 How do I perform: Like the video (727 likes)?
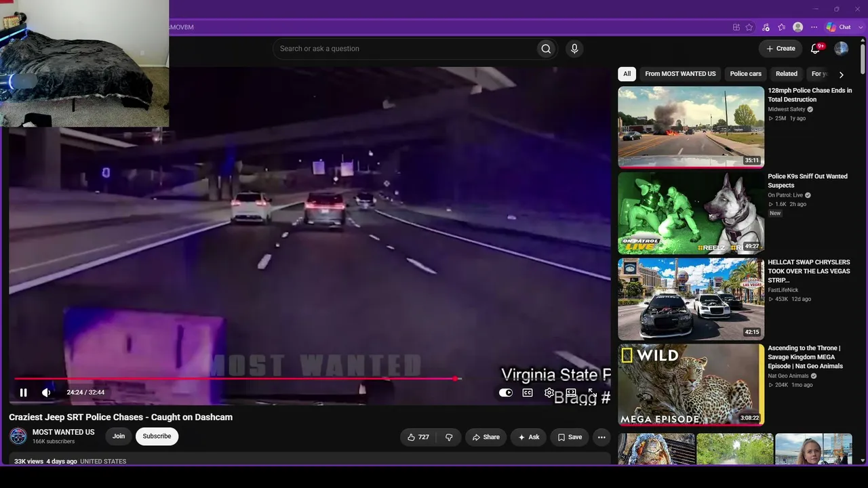[418, 437]
